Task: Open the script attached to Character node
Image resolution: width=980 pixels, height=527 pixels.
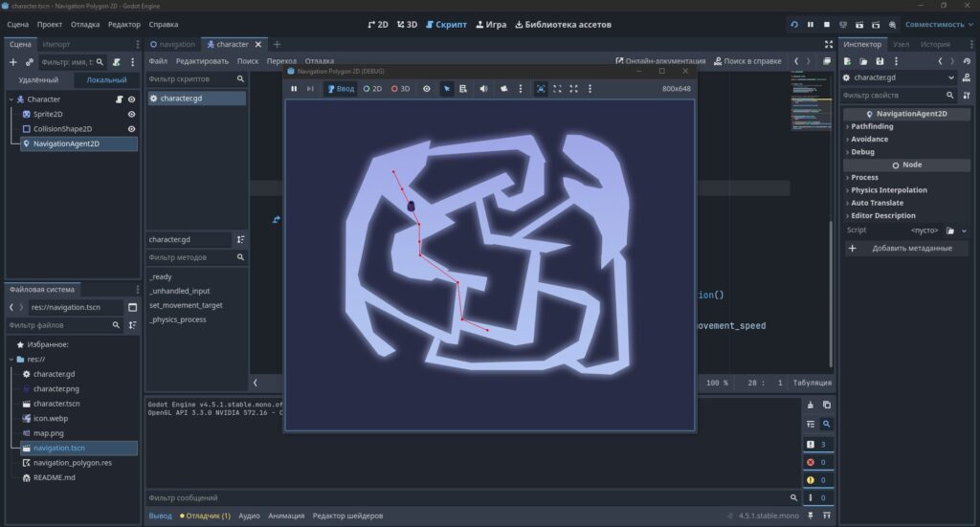Action: (119, 99)
